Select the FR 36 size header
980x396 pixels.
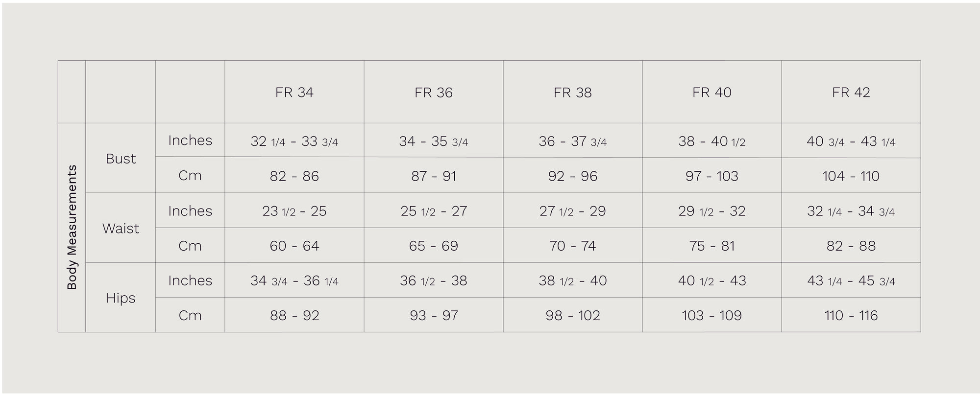pyautogui.click(x=433, y=93)
